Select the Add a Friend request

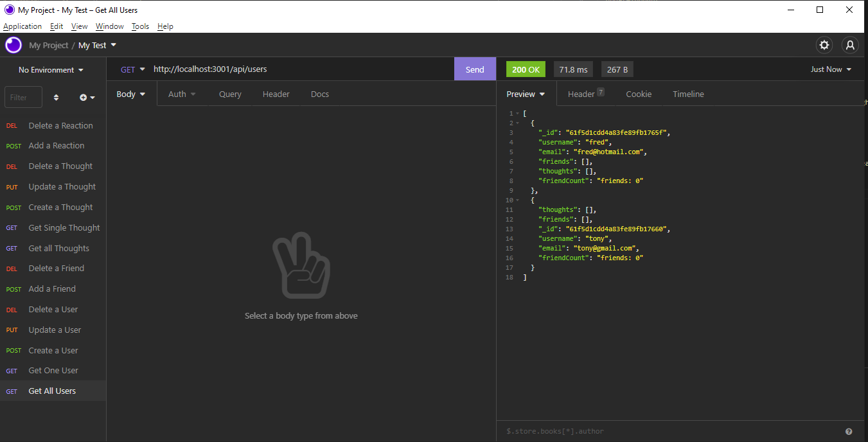(x=53, y=289)
